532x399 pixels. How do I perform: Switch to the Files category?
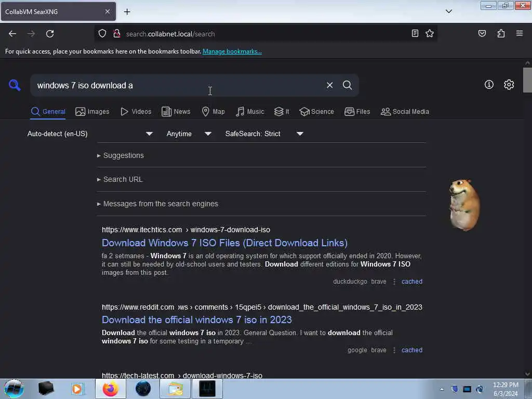[x=357, y=112]
